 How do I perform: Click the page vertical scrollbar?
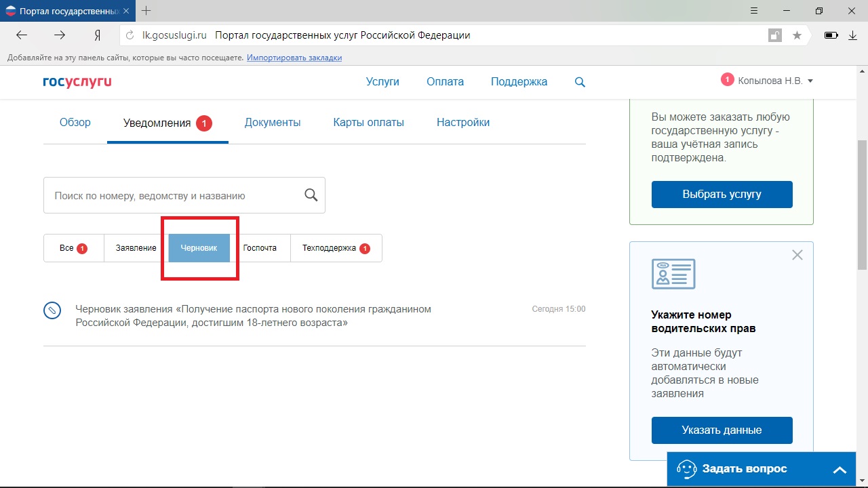tap(862, 203)
